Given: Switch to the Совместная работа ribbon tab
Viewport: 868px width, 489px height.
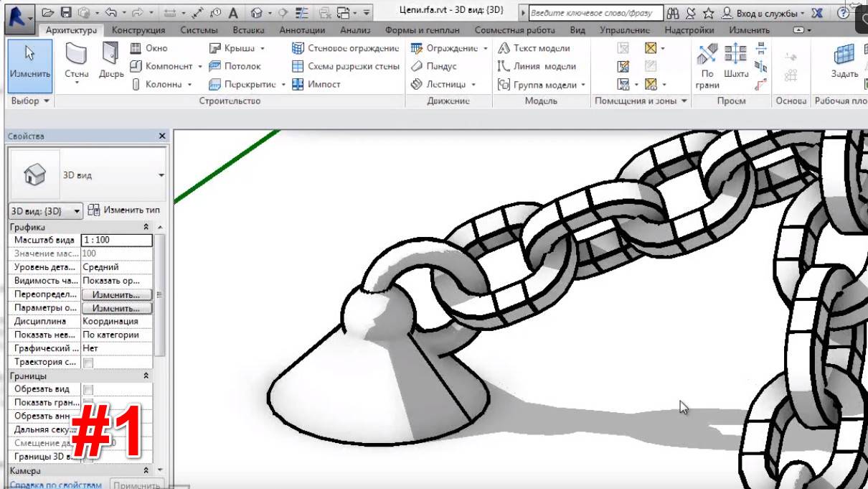Looking at the screenshot, I should pyautogui.click(x=515, y=30).
